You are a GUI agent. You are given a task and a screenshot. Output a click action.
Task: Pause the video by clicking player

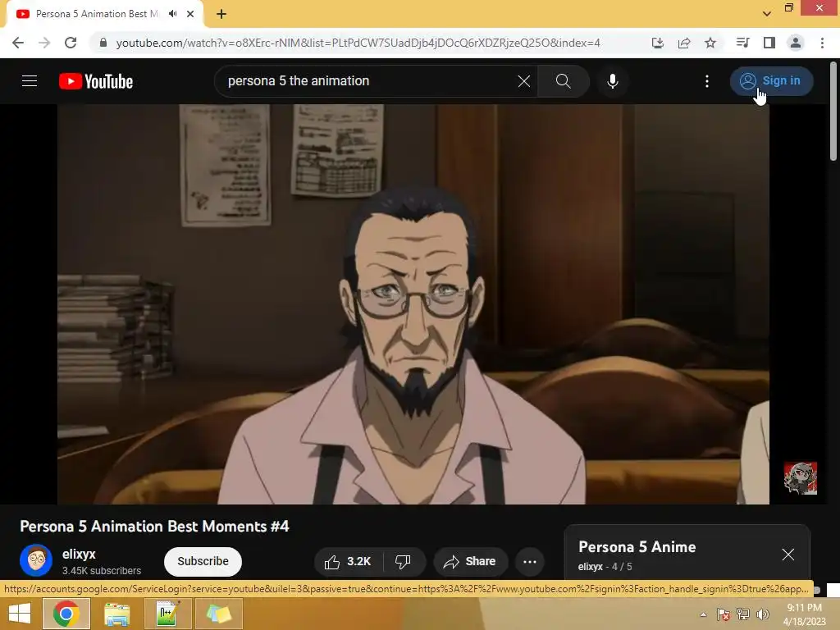tap(413, 304)
